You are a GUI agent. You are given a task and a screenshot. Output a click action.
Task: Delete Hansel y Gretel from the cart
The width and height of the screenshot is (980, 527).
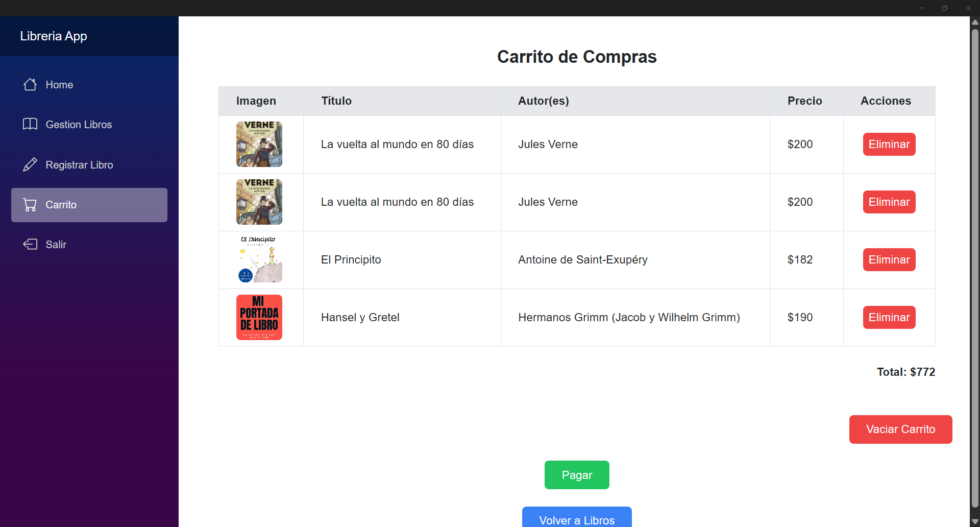click(889, 318)
